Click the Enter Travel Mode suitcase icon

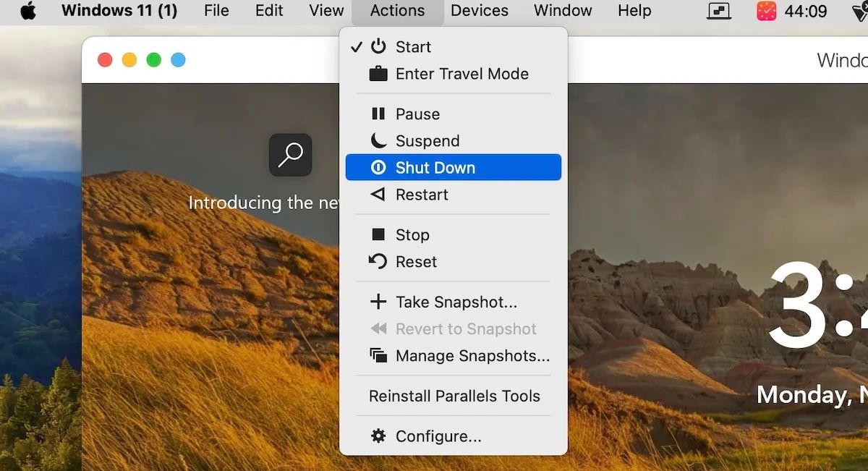pyautogui.click(x=378, y=73)
